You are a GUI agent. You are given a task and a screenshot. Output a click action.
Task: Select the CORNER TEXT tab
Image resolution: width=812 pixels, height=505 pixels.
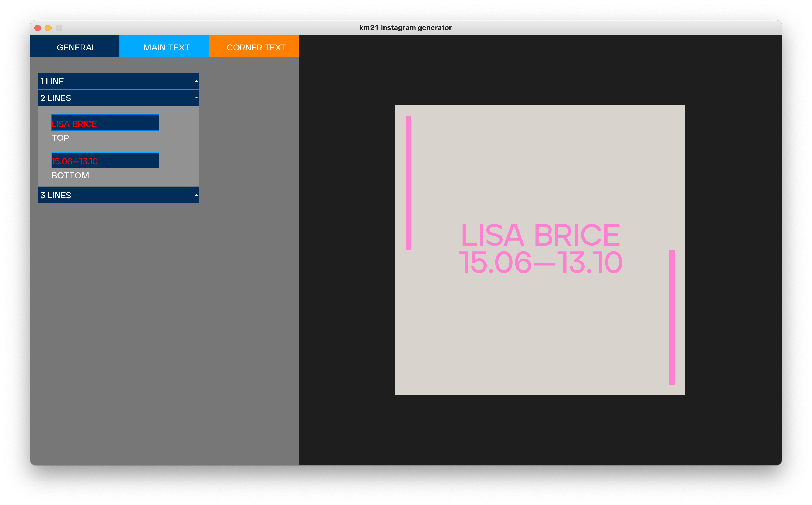click(x=256, y=47)
